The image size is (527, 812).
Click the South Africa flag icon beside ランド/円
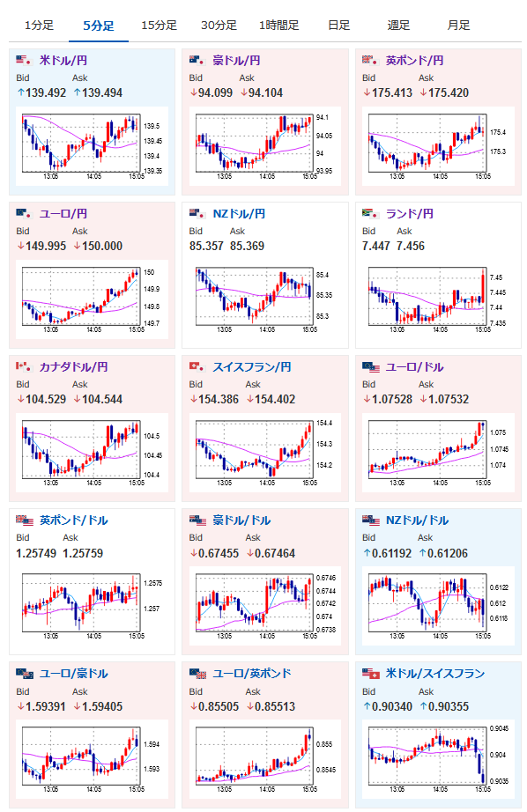pos(370,213)
